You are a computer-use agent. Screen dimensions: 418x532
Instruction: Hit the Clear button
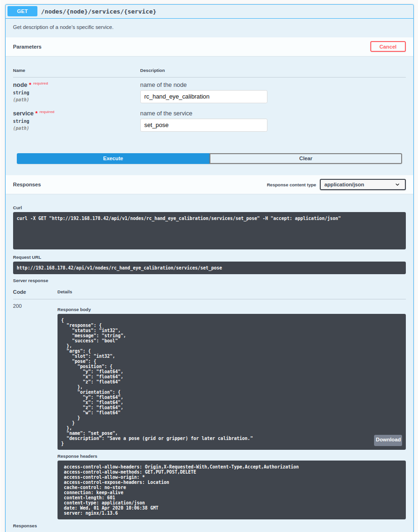tap(305, 158)
